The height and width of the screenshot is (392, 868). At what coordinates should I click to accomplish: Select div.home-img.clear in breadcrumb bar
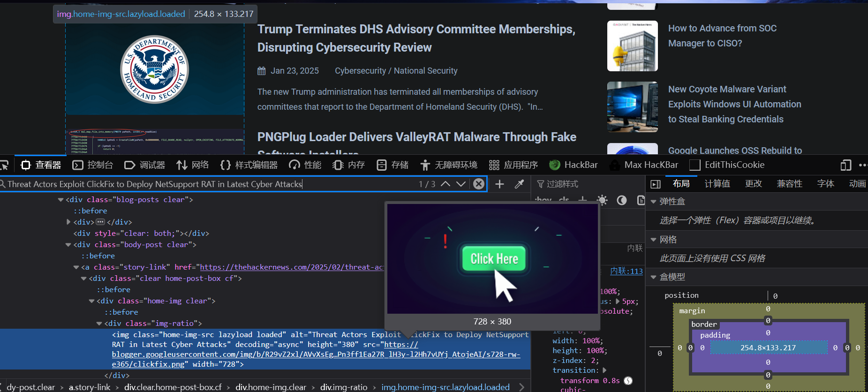click(271, 387)
